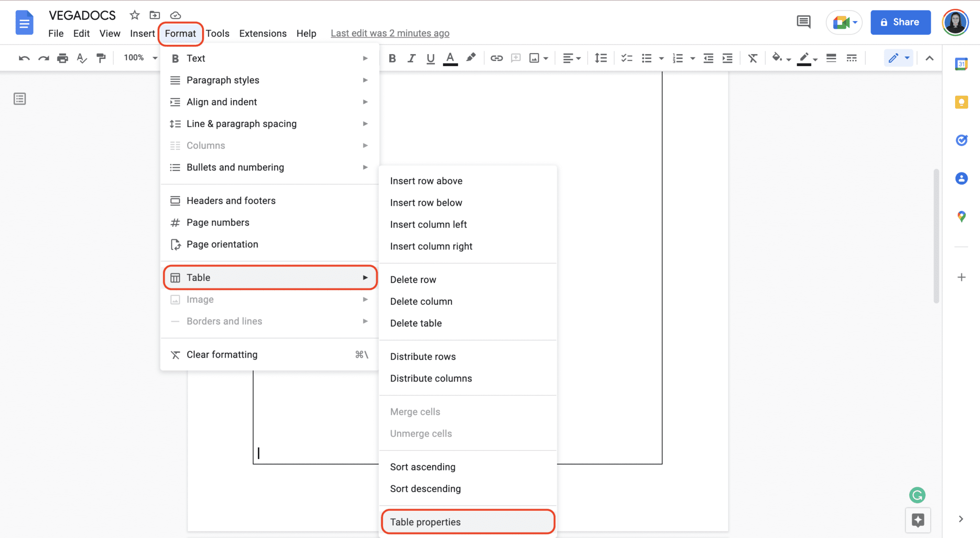Open the comment history icon

pyautogui.click(x=803, y=22)
